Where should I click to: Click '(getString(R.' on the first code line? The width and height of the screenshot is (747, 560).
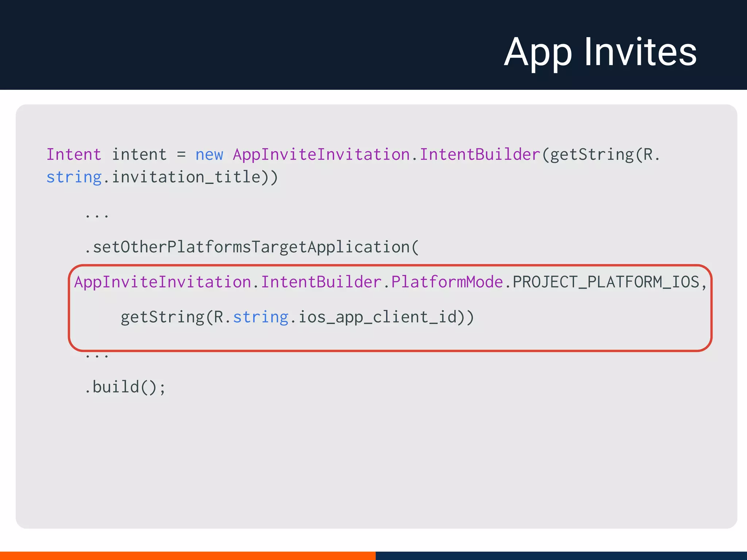pos(601,155)
